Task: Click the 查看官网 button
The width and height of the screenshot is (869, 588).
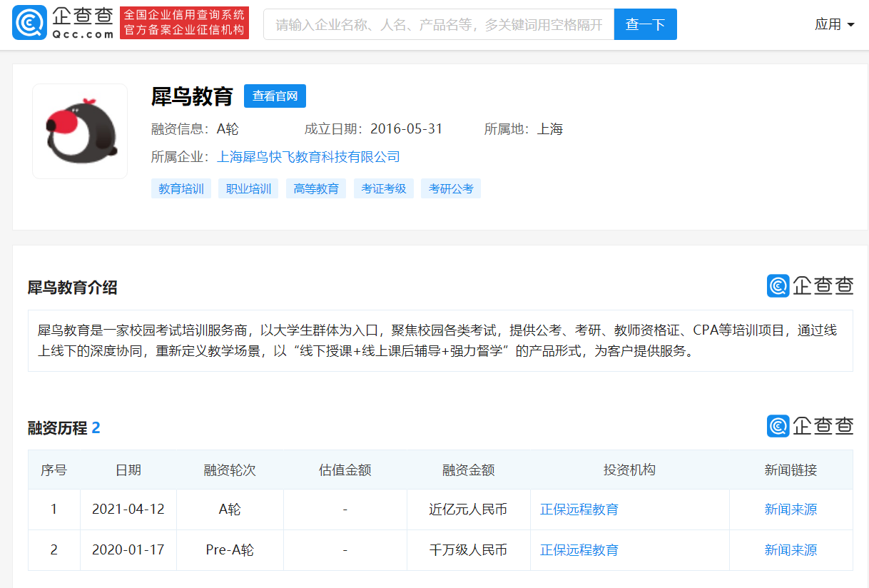Action: [x=275, y=96]
